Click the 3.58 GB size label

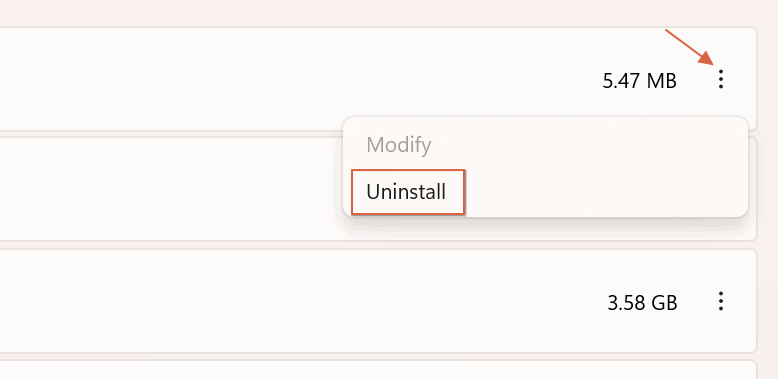(642, 302)
